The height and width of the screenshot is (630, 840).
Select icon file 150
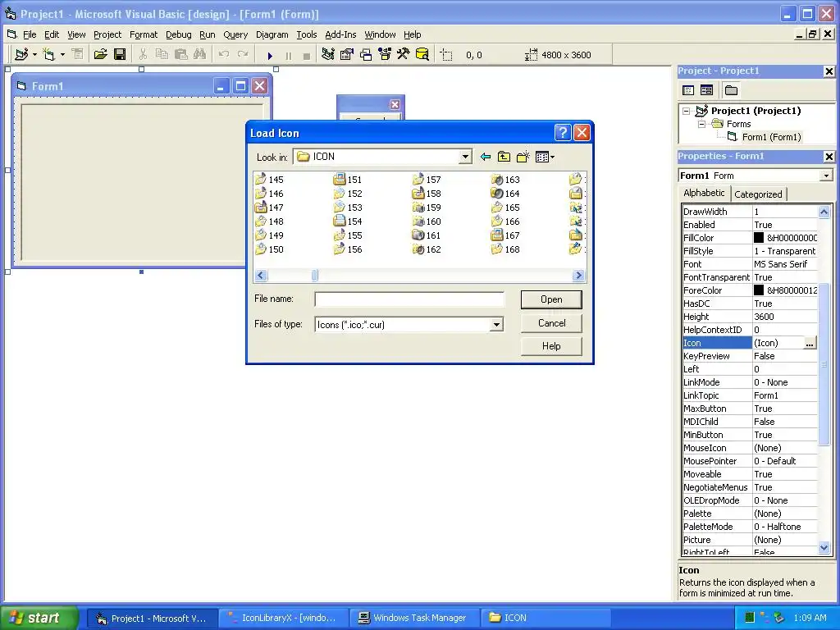(x=269, y=249)
